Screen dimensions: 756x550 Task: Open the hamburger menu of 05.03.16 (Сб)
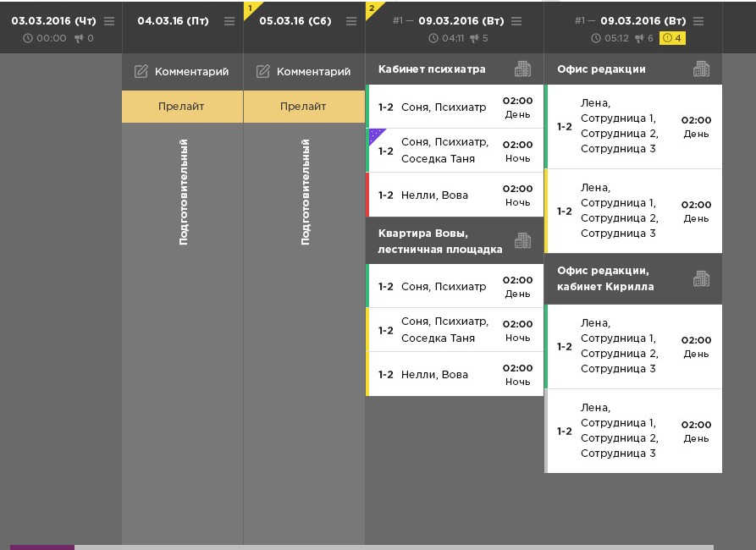(351, 21)
